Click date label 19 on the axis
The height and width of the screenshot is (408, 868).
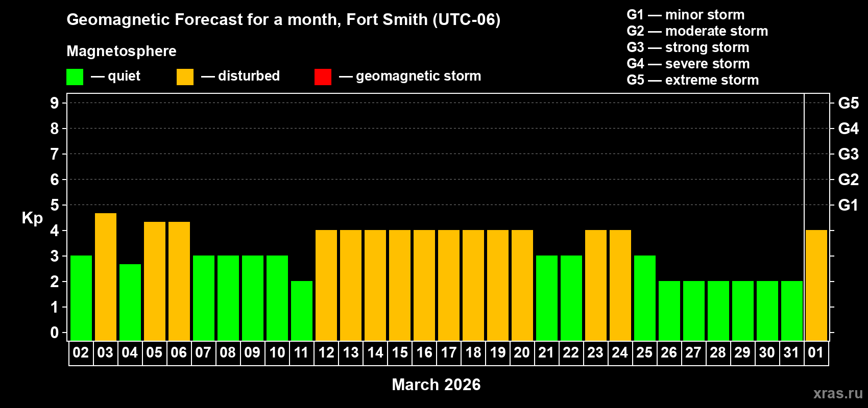pos(497,352)
